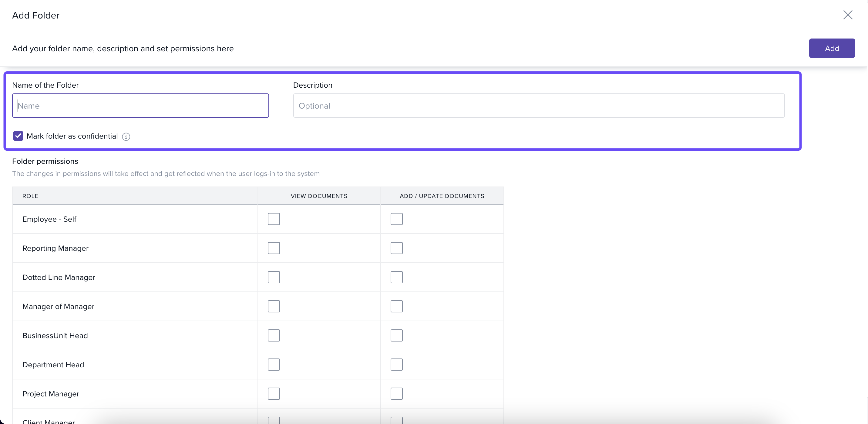
Task: Click the optional Description input
Action: click(538, 106)
